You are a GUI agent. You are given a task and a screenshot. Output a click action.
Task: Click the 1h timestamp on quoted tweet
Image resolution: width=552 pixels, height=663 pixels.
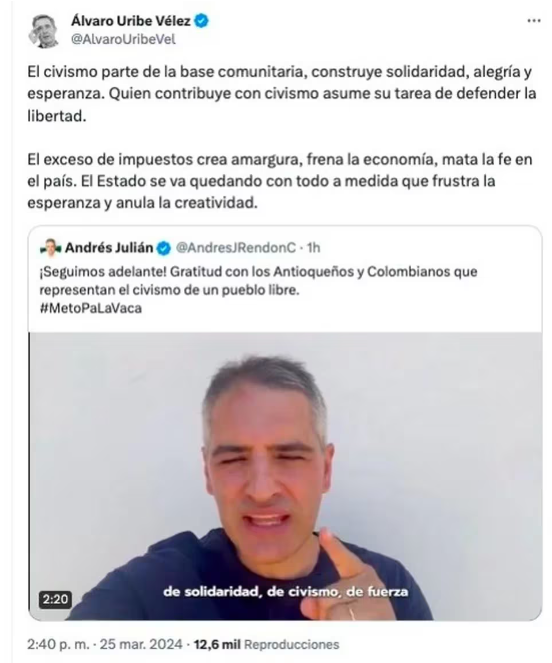(x=313, y=248)
